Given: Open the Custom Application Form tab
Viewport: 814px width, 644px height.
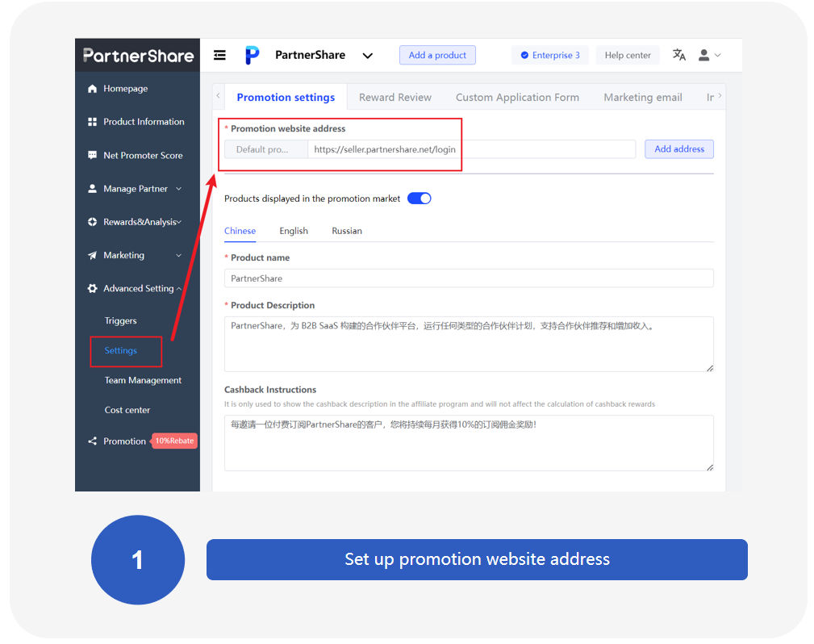Looking at the screenshot, I should click(517, 96).
